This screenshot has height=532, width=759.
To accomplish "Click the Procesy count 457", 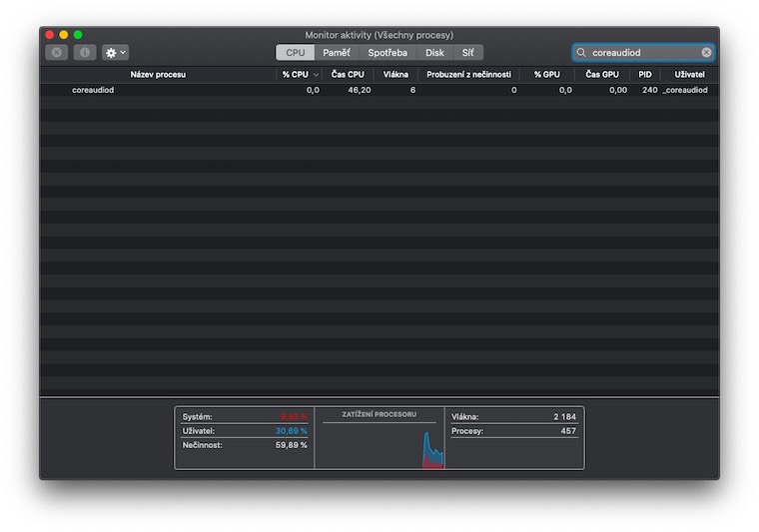I will coord(568,431).
